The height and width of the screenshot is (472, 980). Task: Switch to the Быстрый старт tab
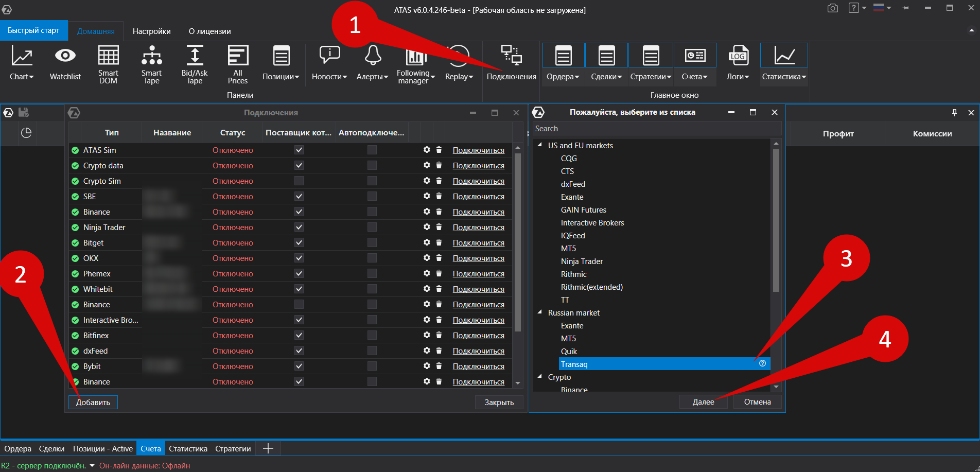34,30
